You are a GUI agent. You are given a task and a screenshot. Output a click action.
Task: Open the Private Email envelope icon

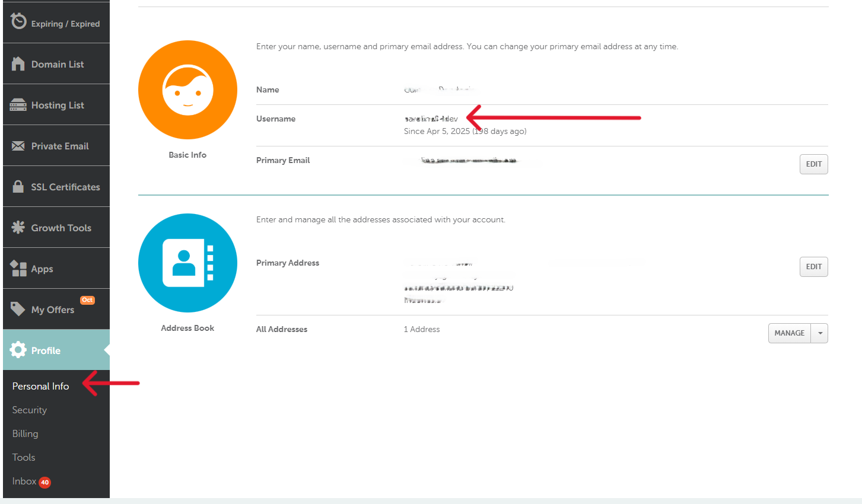point(17,145)
